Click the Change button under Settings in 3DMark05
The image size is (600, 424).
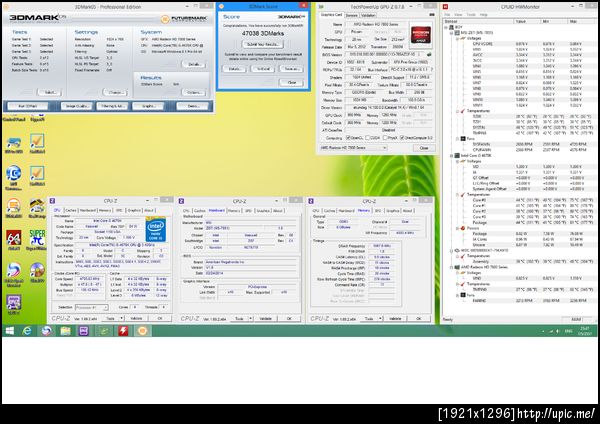(115, 92)
